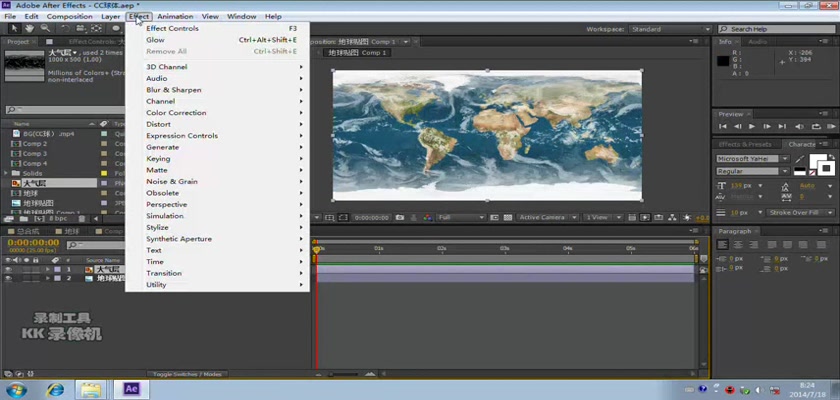Viewport: 840px width, 400px height.
Task: Toggle the transparency grid icon
Action: coord(507,217)
